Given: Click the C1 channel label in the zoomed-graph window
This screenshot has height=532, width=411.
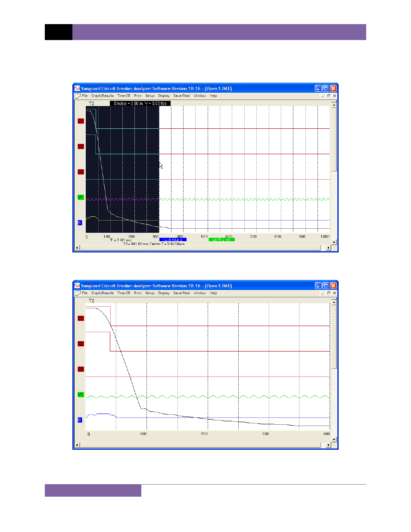Looking at the screenshot, I should 81,318.
